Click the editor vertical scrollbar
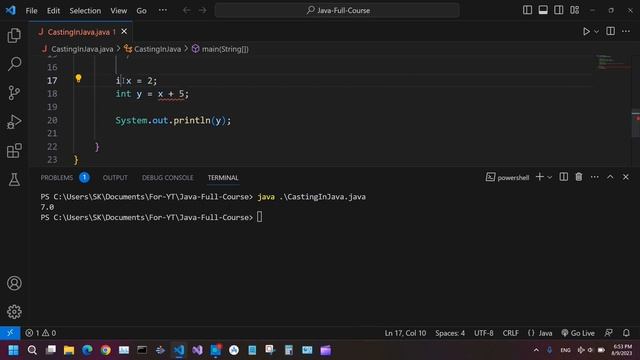 pos(636,123)
